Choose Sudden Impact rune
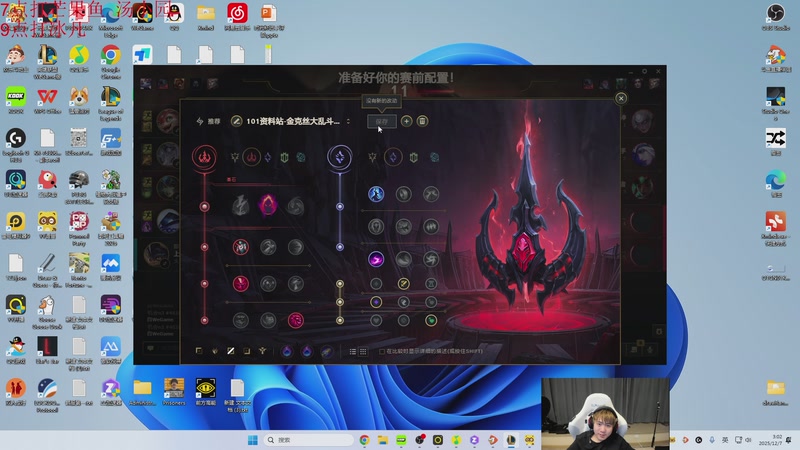800x450 pixels. click(x=295, y=247)
